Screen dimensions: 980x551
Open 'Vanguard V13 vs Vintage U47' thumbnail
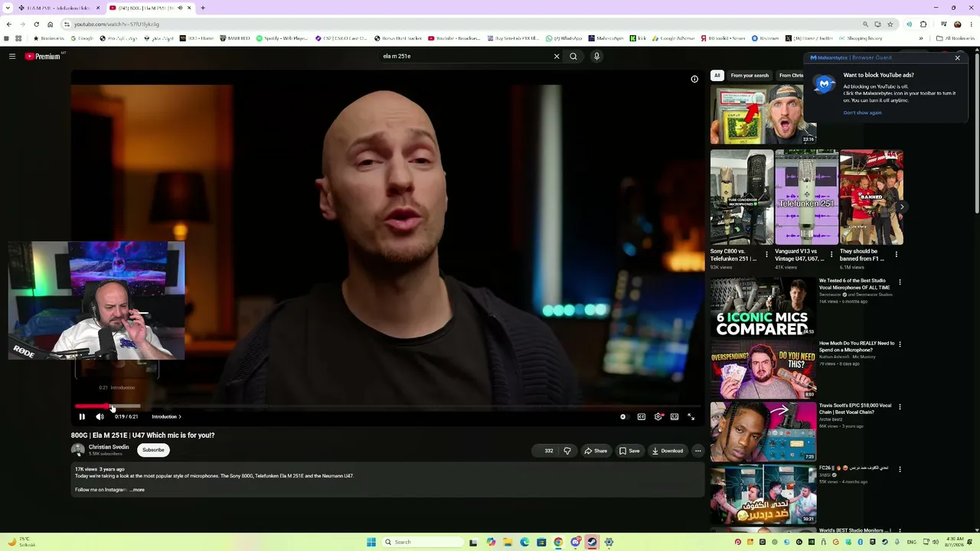pos(806,197)
